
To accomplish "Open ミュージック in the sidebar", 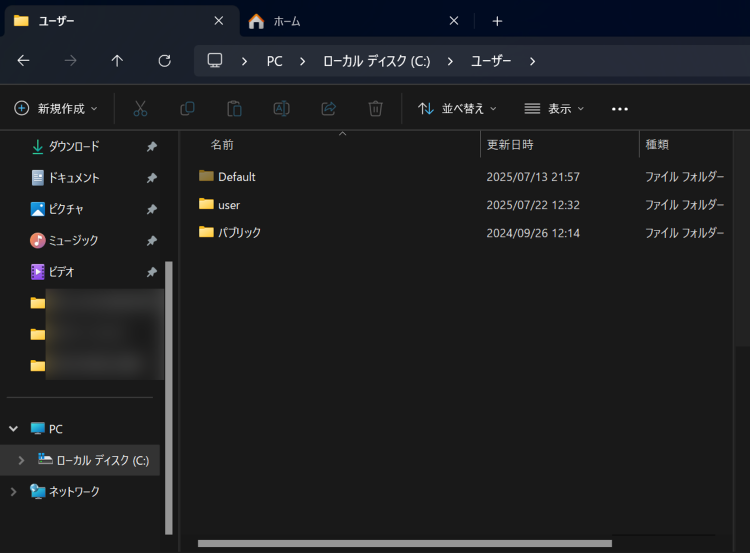I will pos(73,241).
